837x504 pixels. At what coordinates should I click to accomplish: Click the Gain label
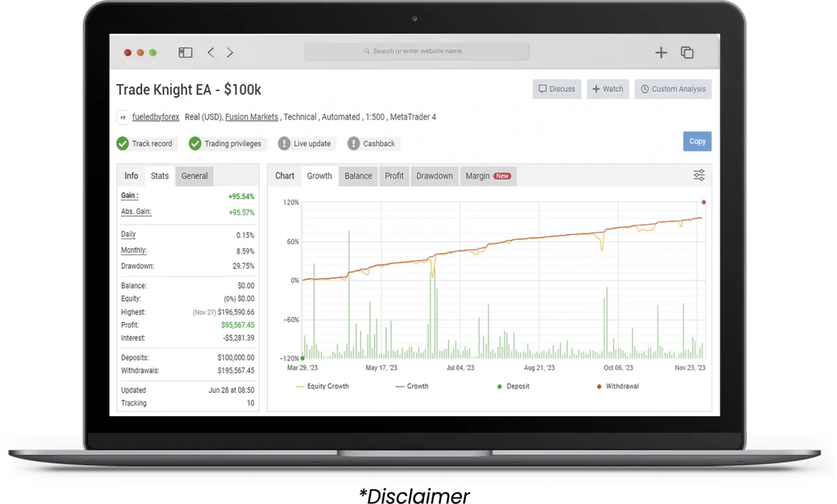click(x=130, y=196)
